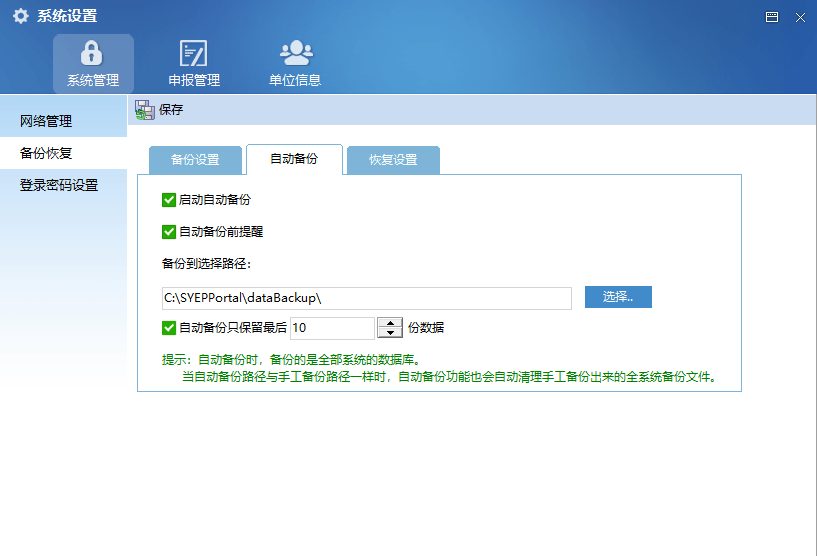Open 登录密码设置 in the sidebar
The width and height of the screenshot is (817, 556).
click(x=59, y=185)
